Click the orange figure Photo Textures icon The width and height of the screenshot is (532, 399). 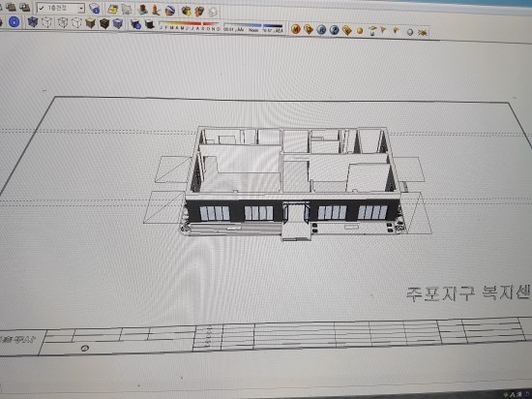(x=156, y=11)
